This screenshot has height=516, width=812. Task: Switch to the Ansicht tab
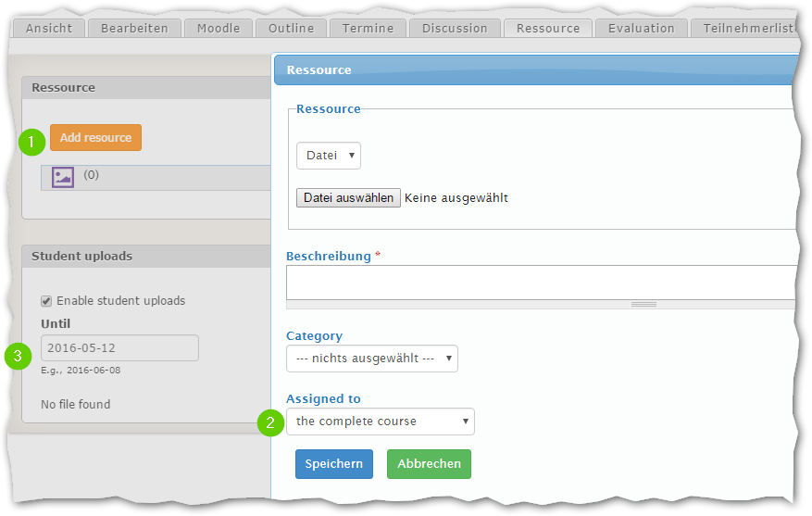[x=49, y=28]
